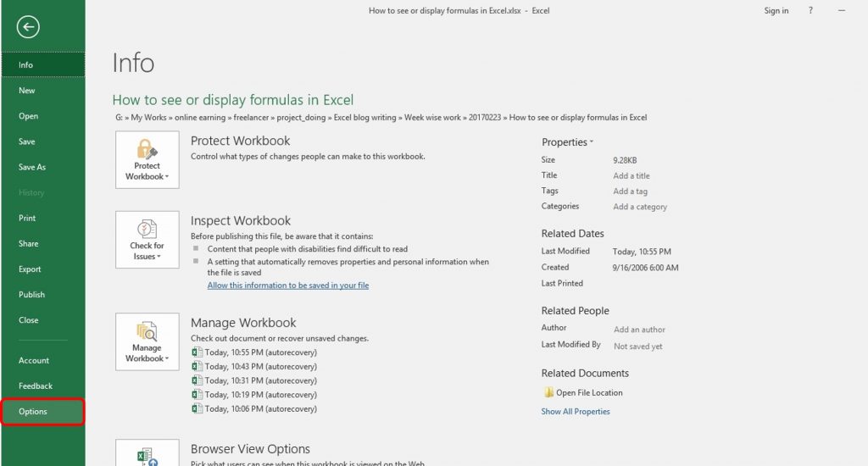This screenshot has height=466, width=868.
Task: Choose Save As in the sidebar
Action: [43, 167]
